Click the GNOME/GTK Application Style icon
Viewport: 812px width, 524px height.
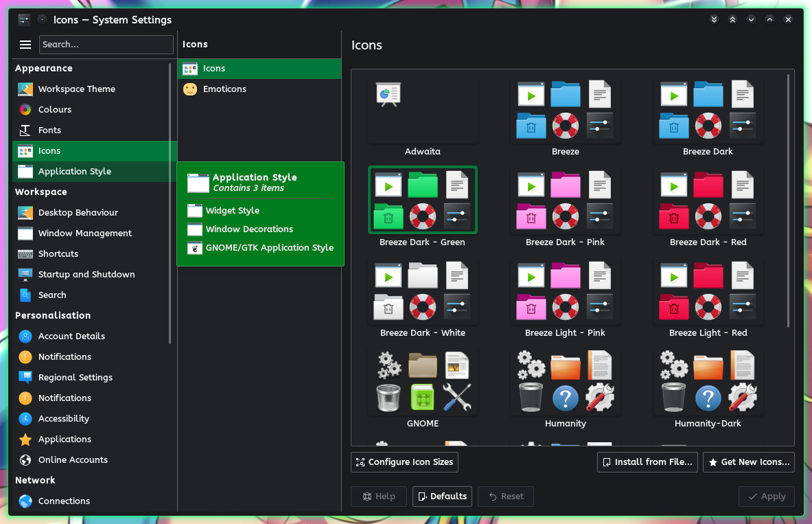click(x=195, y=248)
